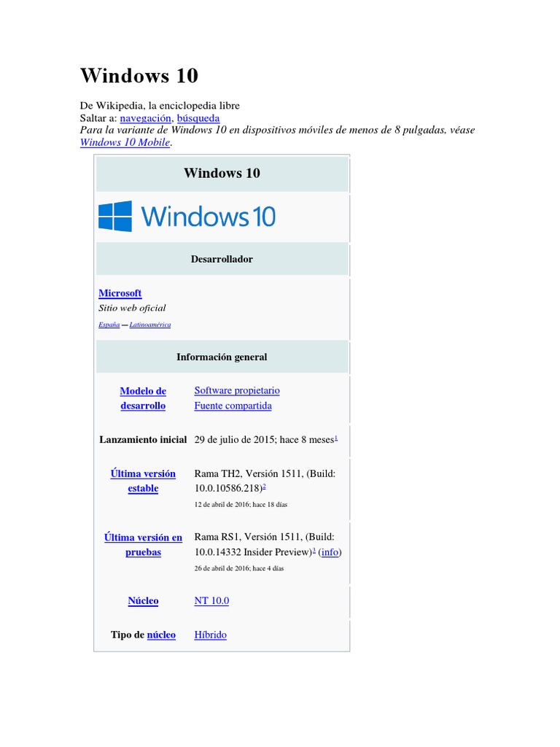
Task: Open footnote 3 after Insider Preview
Action: point(314,550)
